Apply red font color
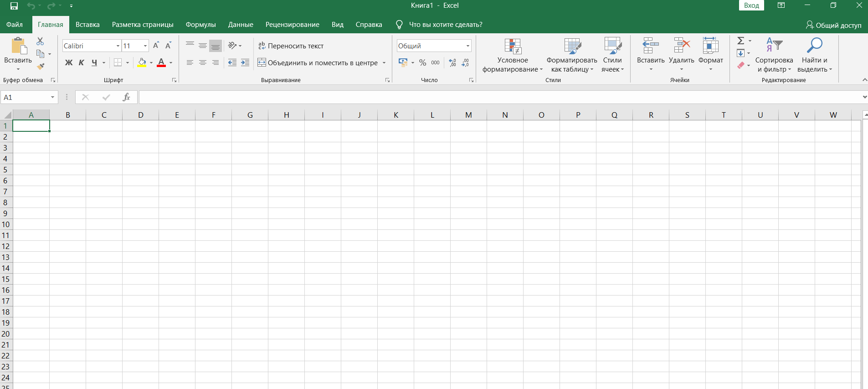Image resolution: width=868 pixels, height=389 pixels. point(161,62)
